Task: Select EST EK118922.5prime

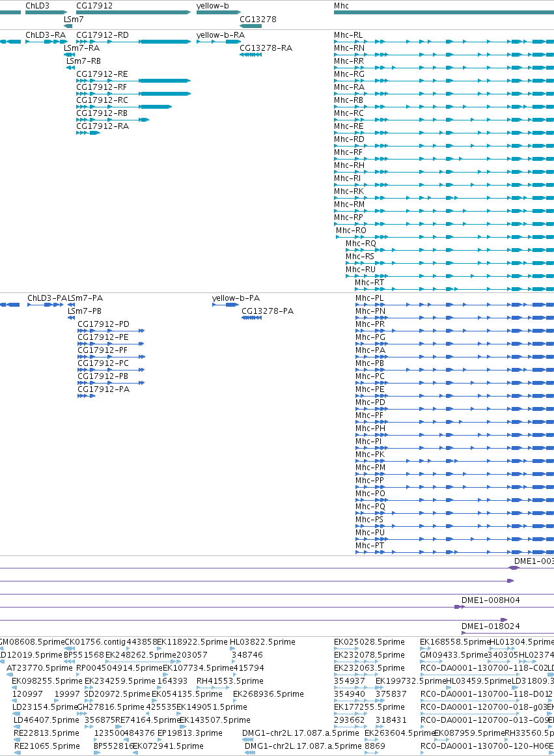Action: click(193, 642)
